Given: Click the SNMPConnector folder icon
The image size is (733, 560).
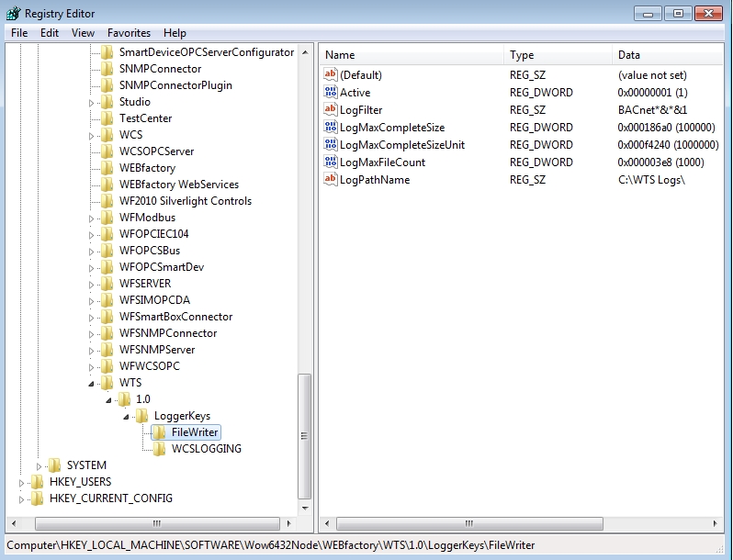Looking at the screenshot, I should pyautogui.click(x=107, y=69).
